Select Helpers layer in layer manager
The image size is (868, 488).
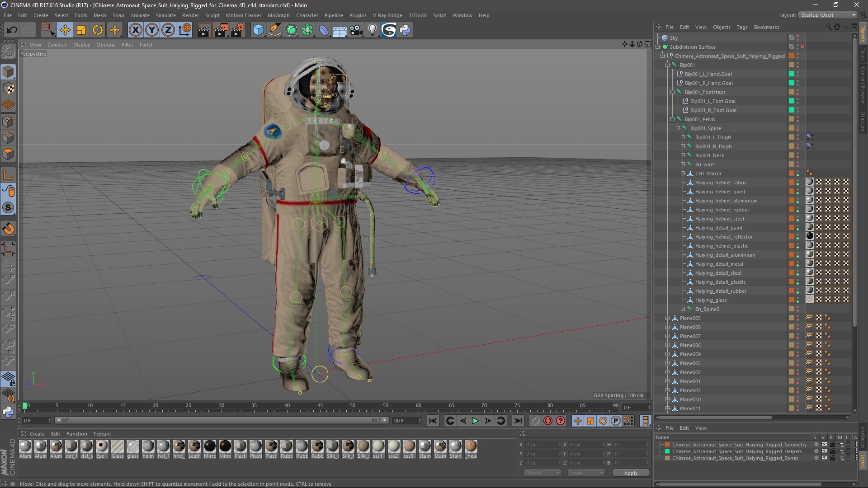[x=737, y=451]
